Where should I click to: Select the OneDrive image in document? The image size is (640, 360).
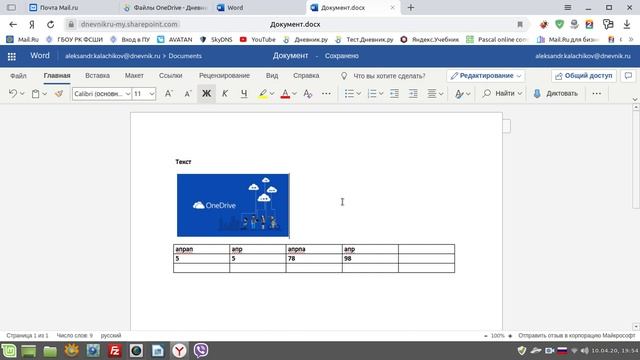click(x=233, y=205)
